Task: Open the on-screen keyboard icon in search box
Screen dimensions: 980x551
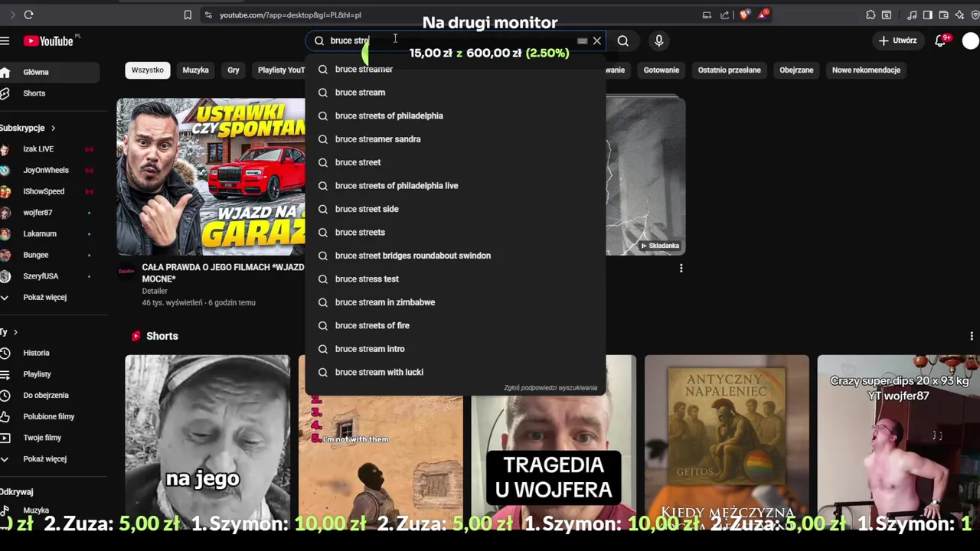Action: tap(582, 41)
